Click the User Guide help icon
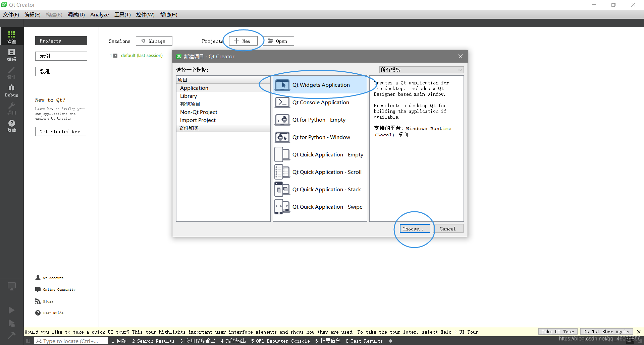Viewport: 644px width, 345px height. pyautogui.click(x=38, y=313)
